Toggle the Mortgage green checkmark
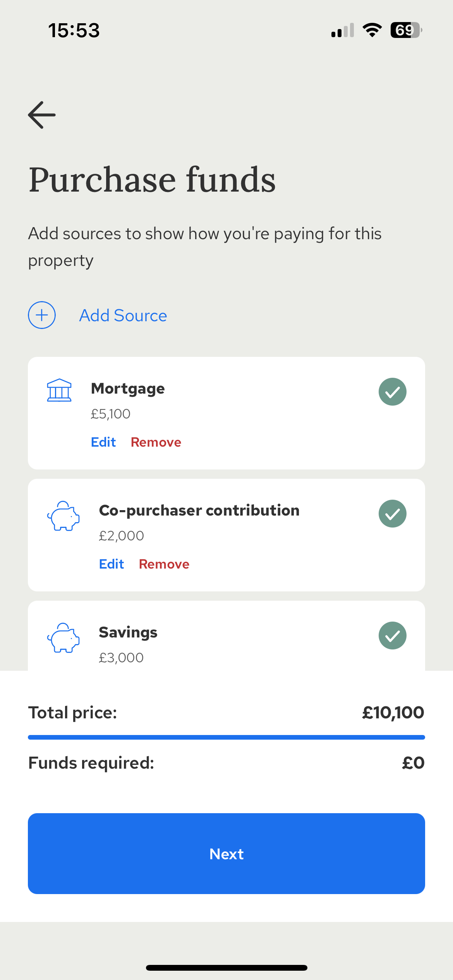The width and height of the screenshot is (453, 980). tap(393, 392)
